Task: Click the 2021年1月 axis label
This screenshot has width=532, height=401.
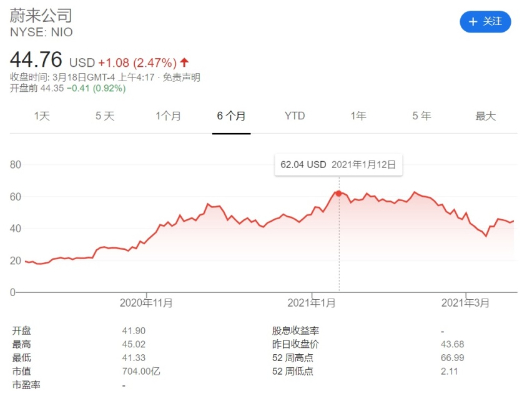Action: (x=312, y=302)
